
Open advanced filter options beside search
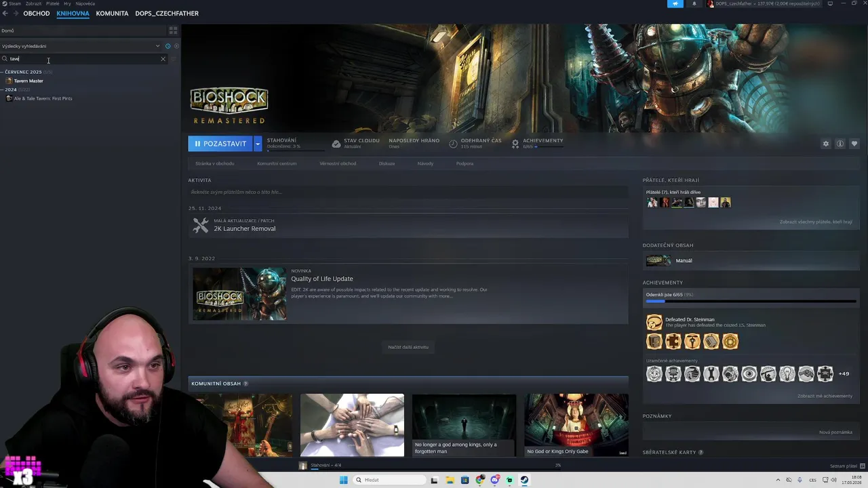(174, 59)
